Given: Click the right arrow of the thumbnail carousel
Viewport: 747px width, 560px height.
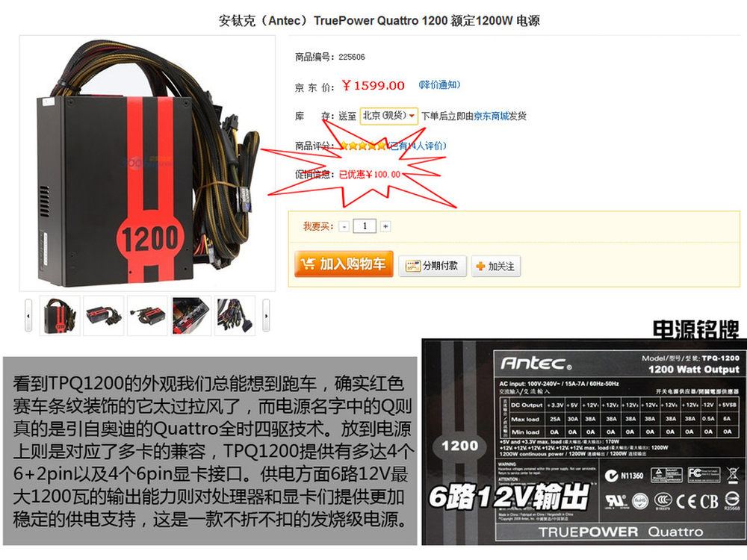Looking at the screenshot, I should [x=266, y=315].
